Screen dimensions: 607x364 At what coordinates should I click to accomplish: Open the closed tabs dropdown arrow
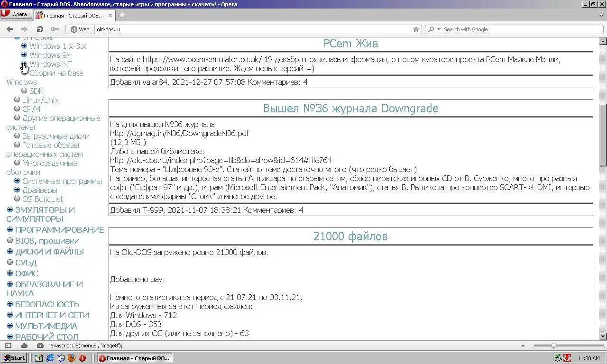(x=601, y=15)
